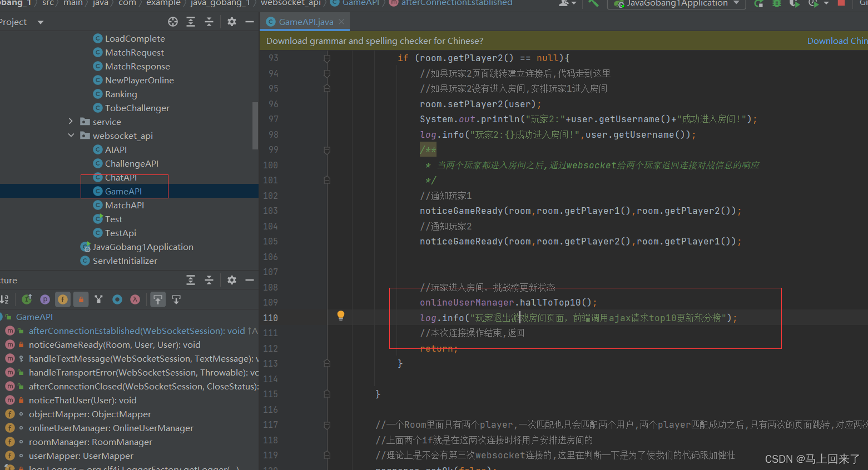
Task: Open ChallengeAPI class in project tree
Action: (x=132, y=163)
